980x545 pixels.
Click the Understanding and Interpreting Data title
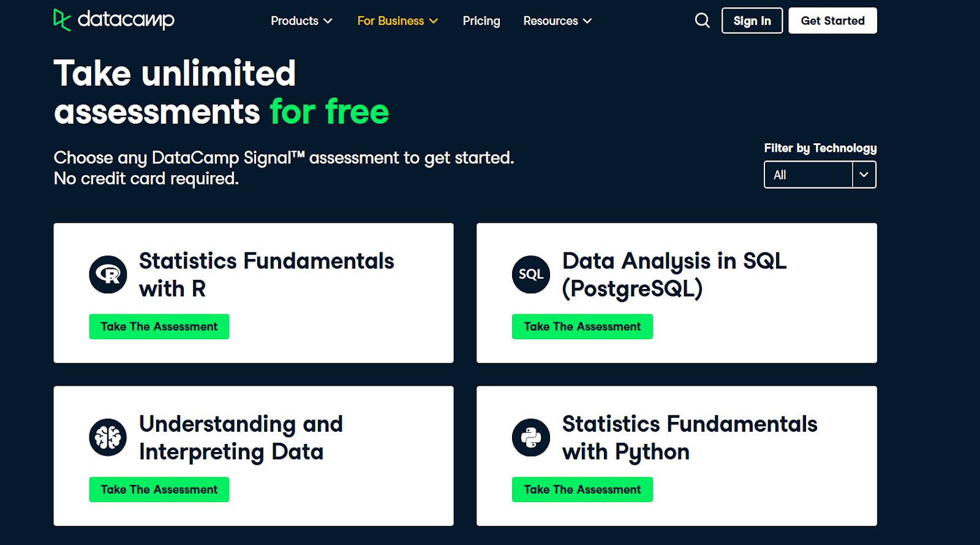(x=241, y=438)
